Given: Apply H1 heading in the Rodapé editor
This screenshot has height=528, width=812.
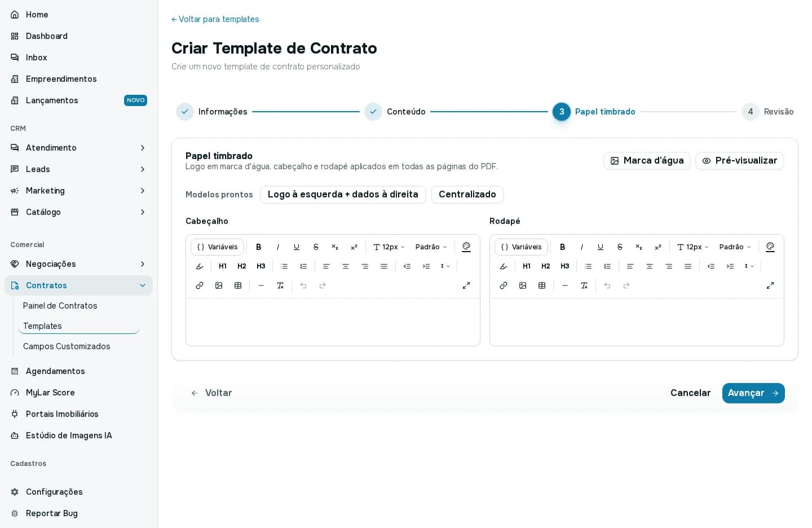Looking at the screenshot, I should click(527, 266).
